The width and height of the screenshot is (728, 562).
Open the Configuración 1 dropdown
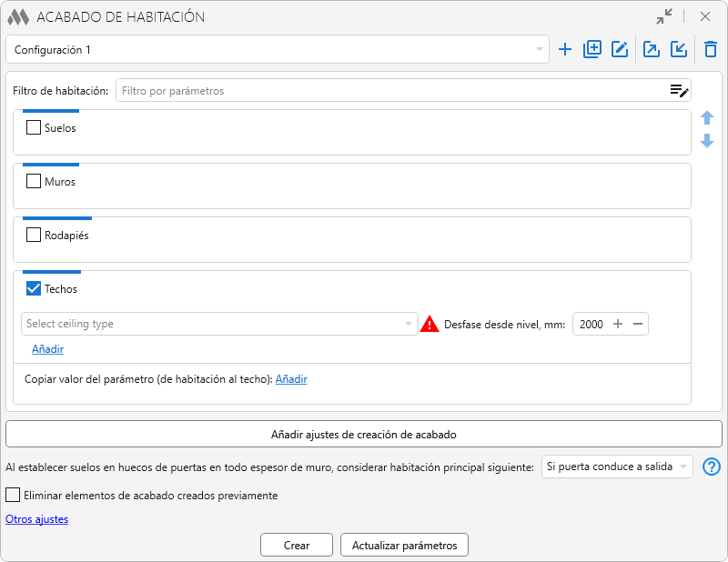point(277,50)
